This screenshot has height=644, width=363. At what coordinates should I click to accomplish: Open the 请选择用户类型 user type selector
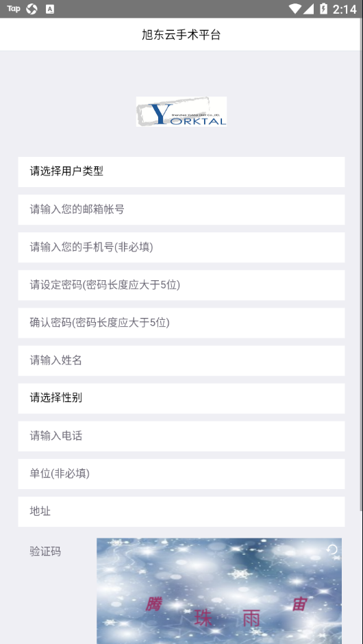(x=181, y=172)
